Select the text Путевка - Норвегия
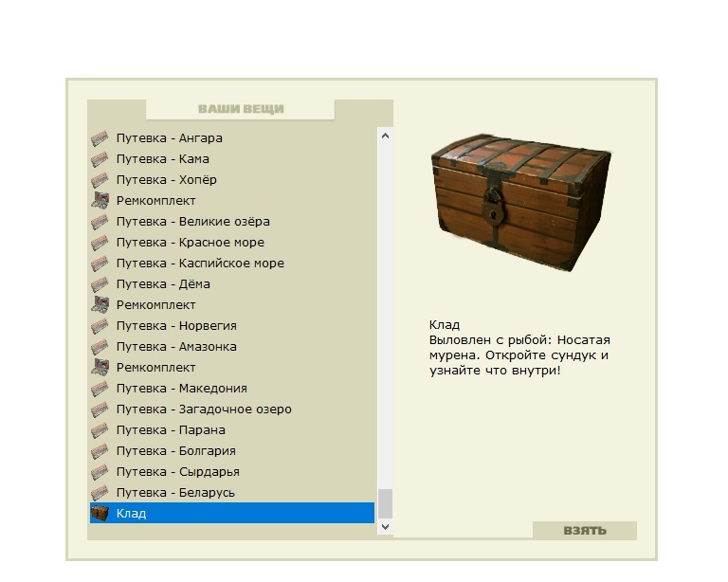 (176, 326)
